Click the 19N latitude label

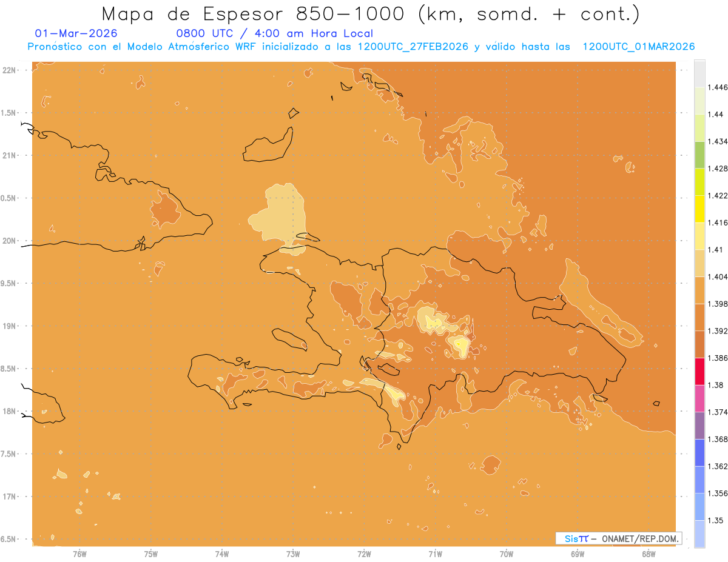10,326
